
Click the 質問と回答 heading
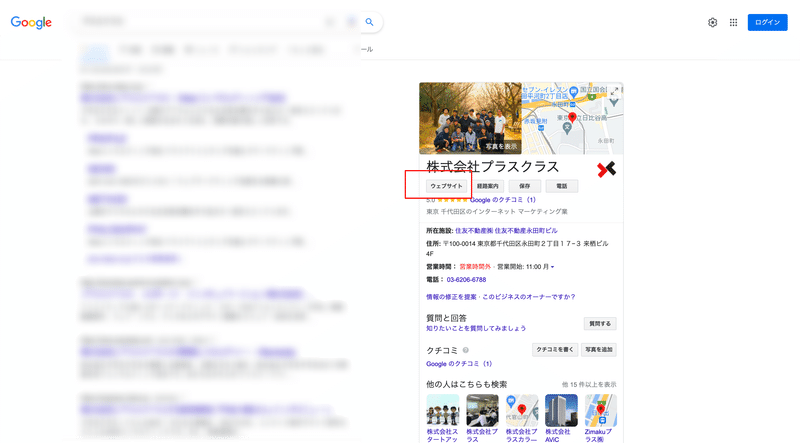point(446,318)
